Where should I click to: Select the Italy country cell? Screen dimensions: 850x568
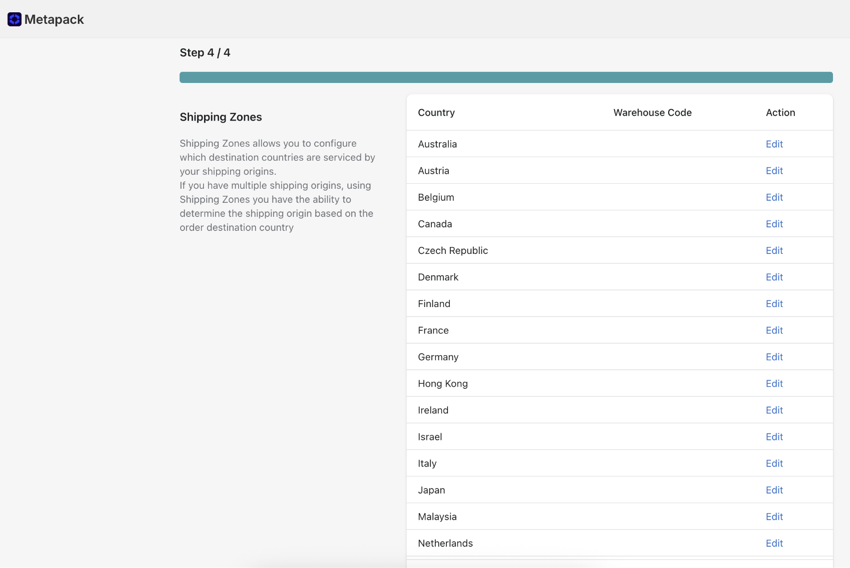(427, 463)
